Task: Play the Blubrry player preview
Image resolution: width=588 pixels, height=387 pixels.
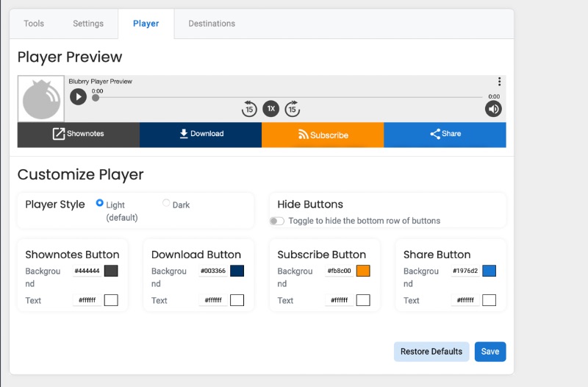Action: [78, 97]
